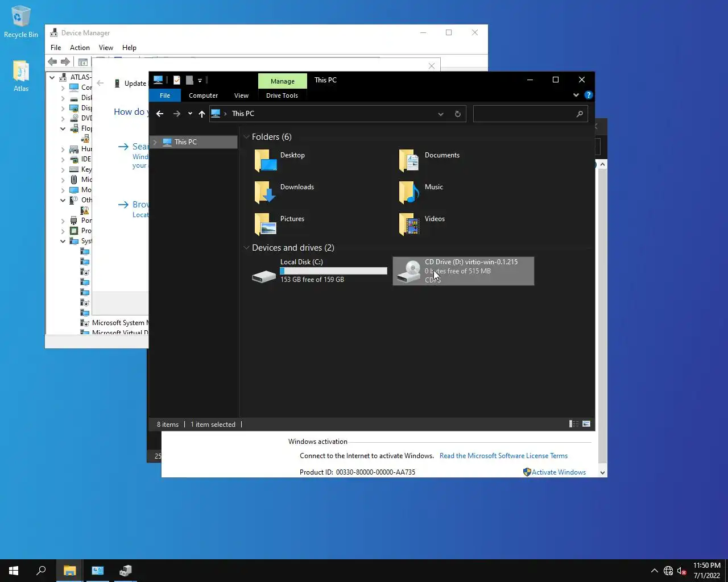Select the Local Disk (C:) drive icon

pyautogui.click(x=264, y=276)
